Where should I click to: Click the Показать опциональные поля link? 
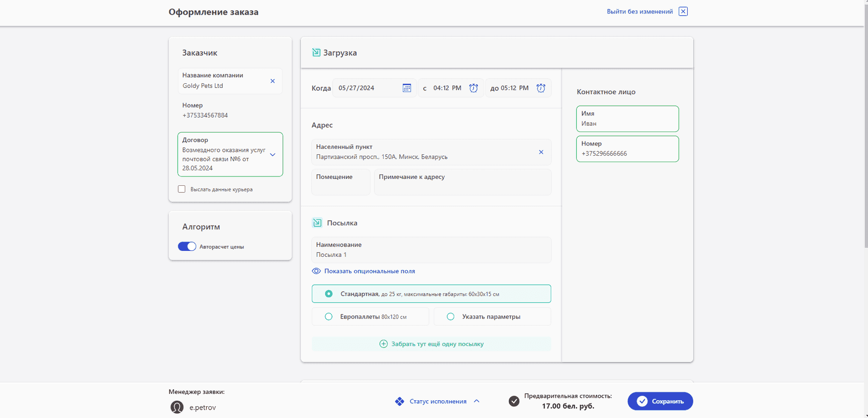point(369,271)
